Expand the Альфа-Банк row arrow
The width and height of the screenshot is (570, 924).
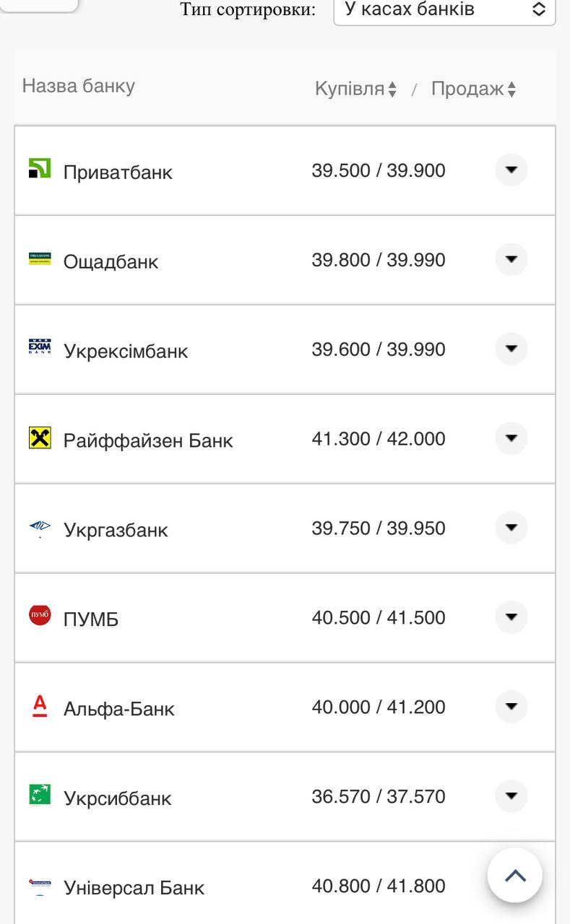pos(511,707)
